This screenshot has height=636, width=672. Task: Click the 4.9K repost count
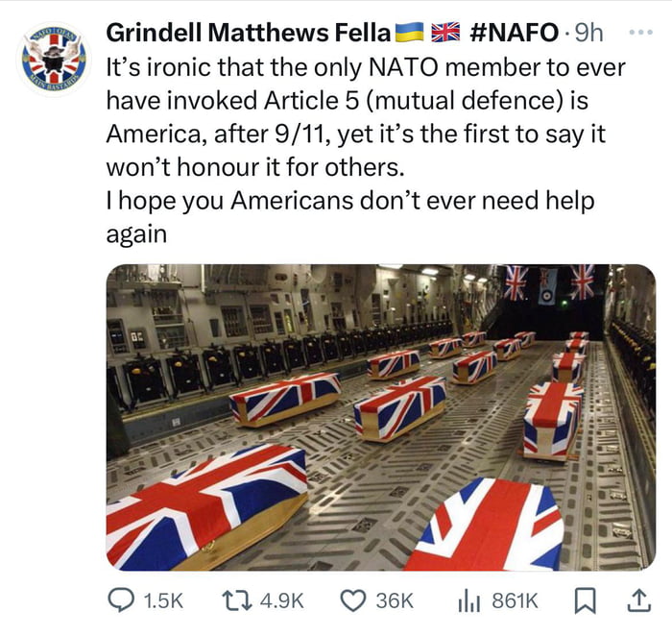(281, 600)
